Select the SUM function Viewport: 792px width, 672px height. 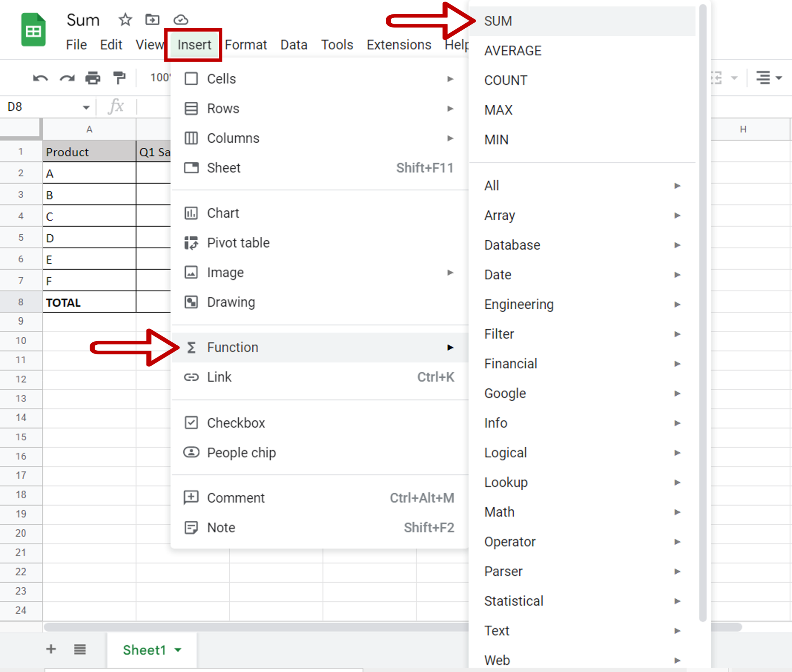[498, 21]
